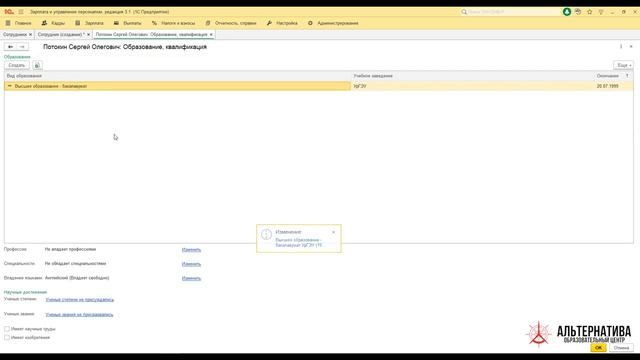Click the 1C logo icon
Viewport: 640px width, 360px height.
click(9, 12)
